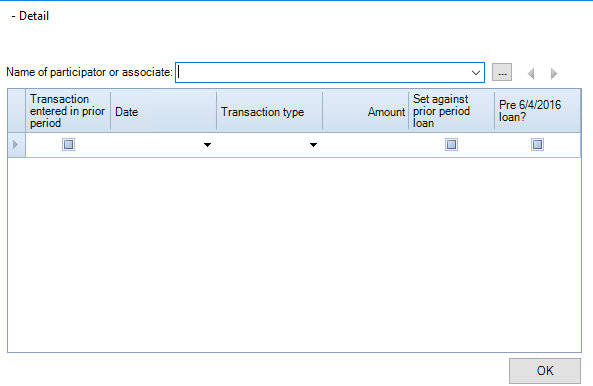Screen dimensions: 593x386
Task: Click Transaction entered in prior period header
Action: point(68,112)
